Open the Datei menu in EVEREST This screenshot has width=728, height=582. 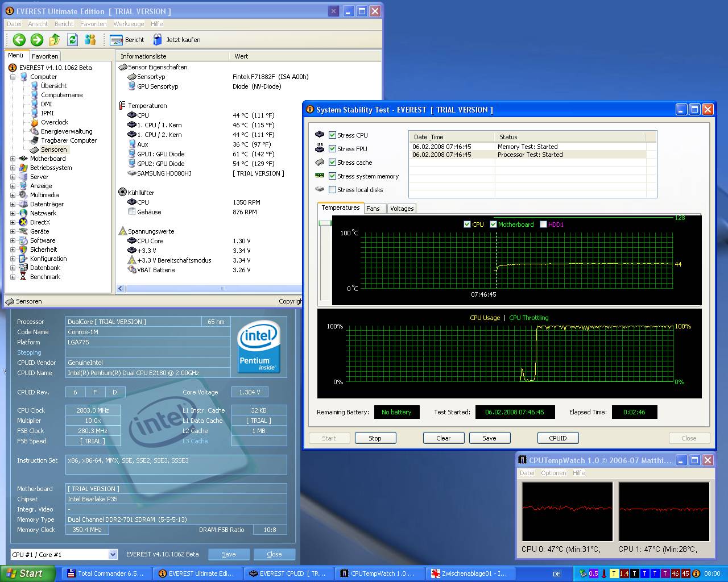tap(14, 24)
